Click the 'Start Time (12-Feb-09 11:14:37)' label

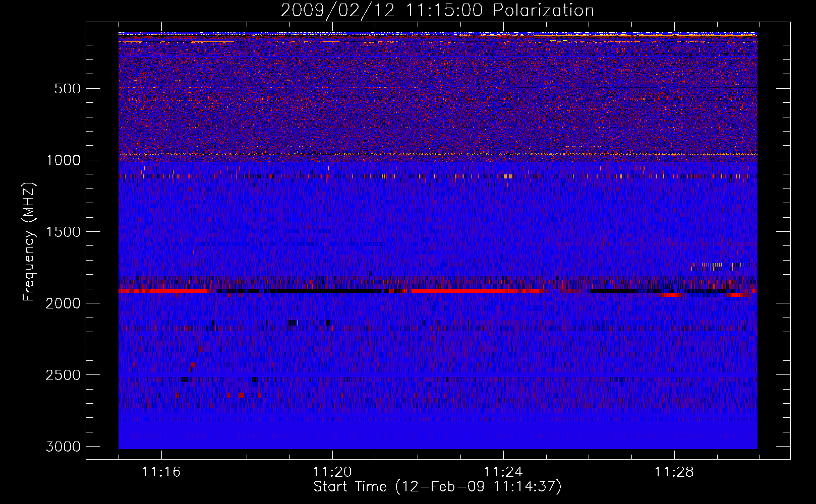click(x=437, y=487)
